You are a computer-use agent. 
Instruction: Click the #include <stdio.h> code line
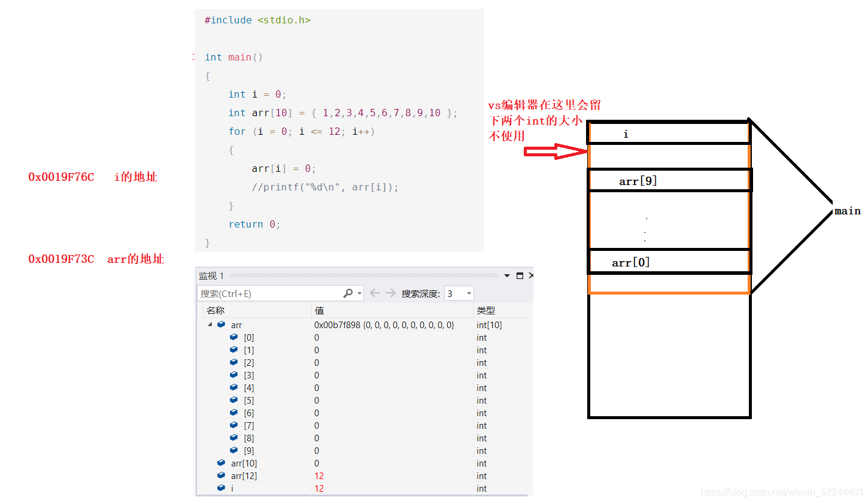[x=257, y=20]
